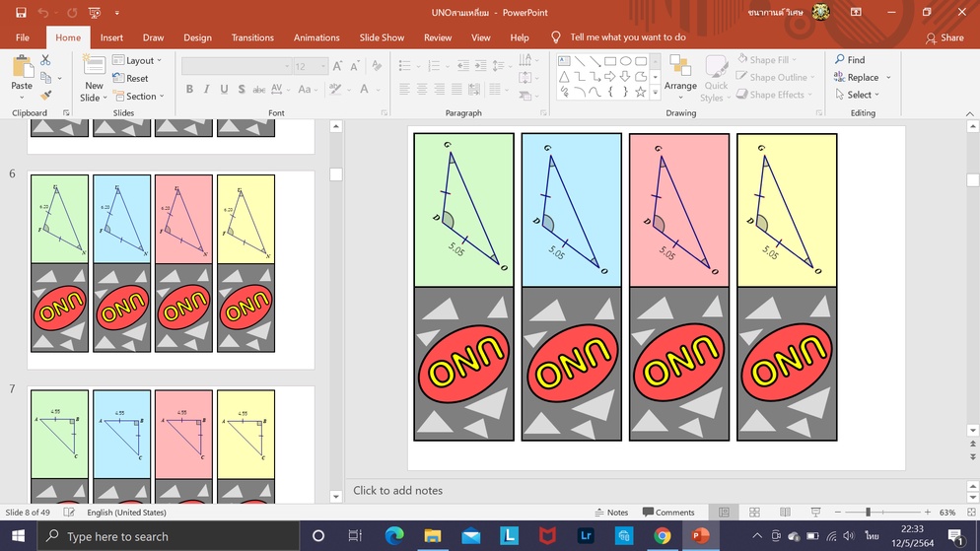Open the font name combo box
Screen dimensions: 980x551
237,66
